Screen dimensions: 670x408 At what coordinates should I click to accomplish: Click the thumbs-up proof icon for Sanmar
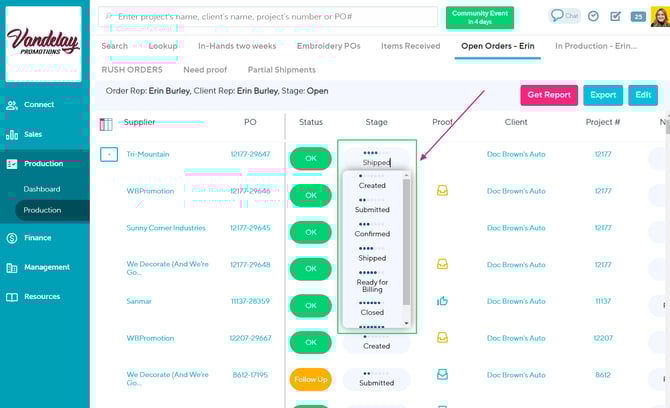[x=442, y=301]
